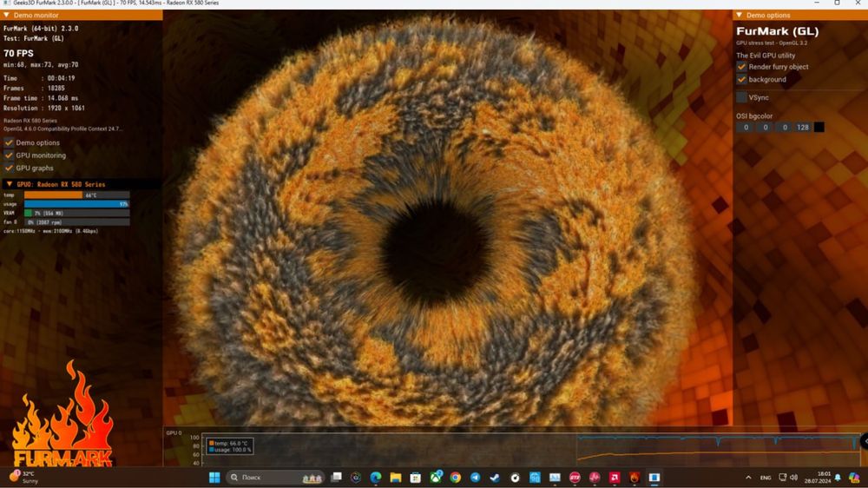Open the monitor graph app icon in taskbar
Viewport: 868px width, 488px height.
coord(555,477)
